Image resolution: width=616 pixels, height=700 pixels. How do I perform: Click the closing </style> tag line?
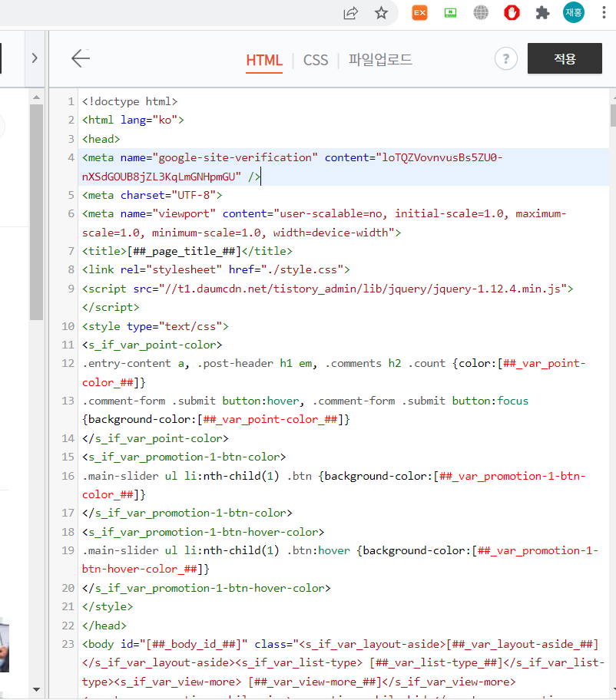(x=108, y=606)
